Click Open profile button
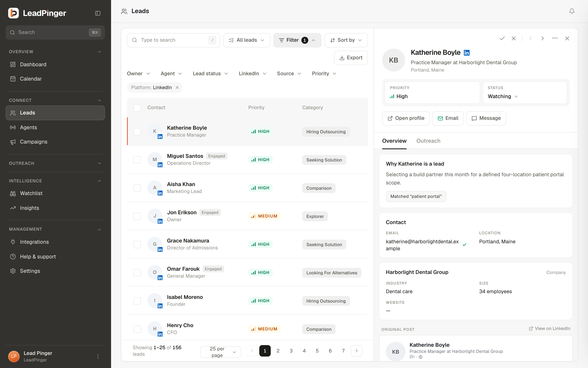 [406, 118]
